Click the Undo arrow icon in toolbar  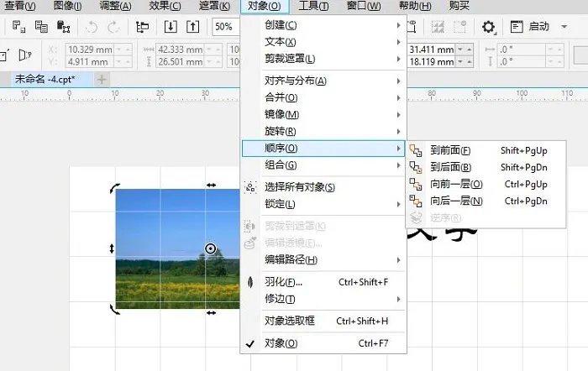coord(92,27)
